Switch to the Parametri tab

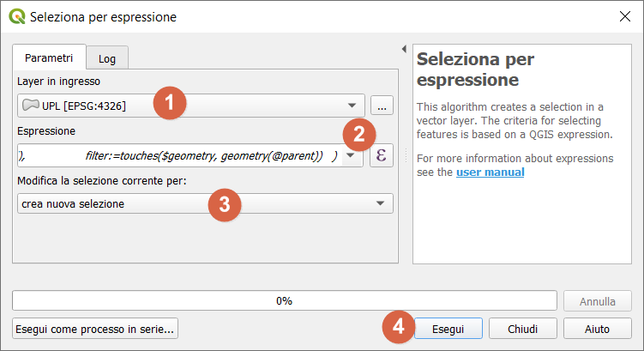(49, 57)
